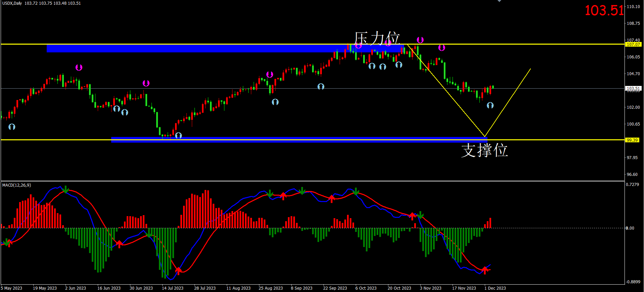Click the cyan up-arrow at the July low

point(178,135)
